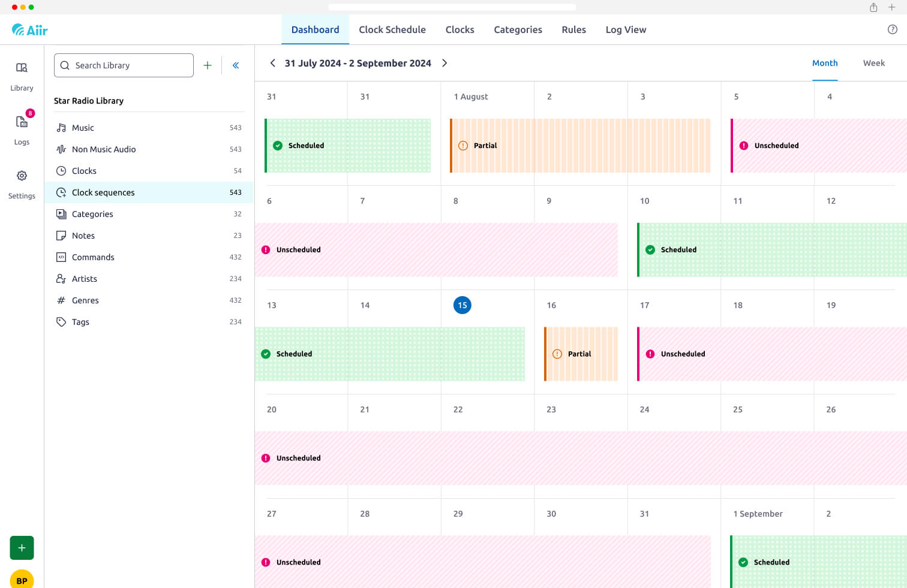The width and height of the screenshot is (907, 588).
Task: Open the Partial block on 16 August
Action: point(581,354)
